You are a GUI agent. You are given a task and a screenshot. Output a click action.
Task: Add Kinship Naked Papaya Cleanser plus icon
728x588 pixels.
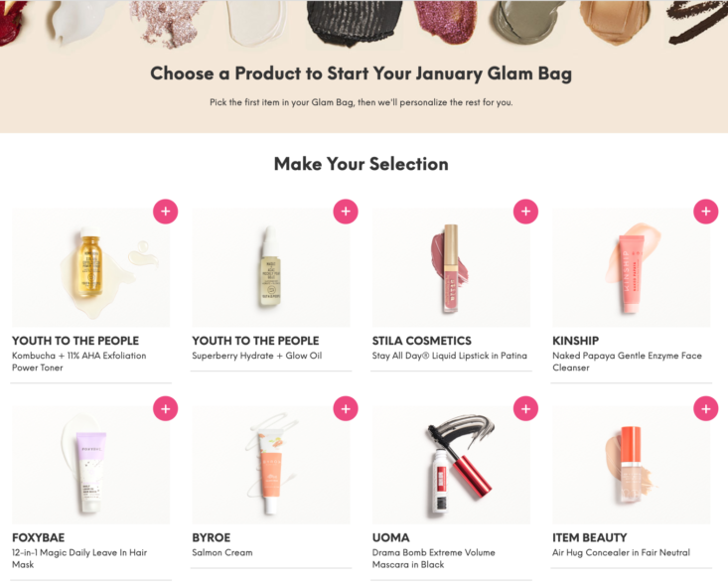[x=706, y=212]
